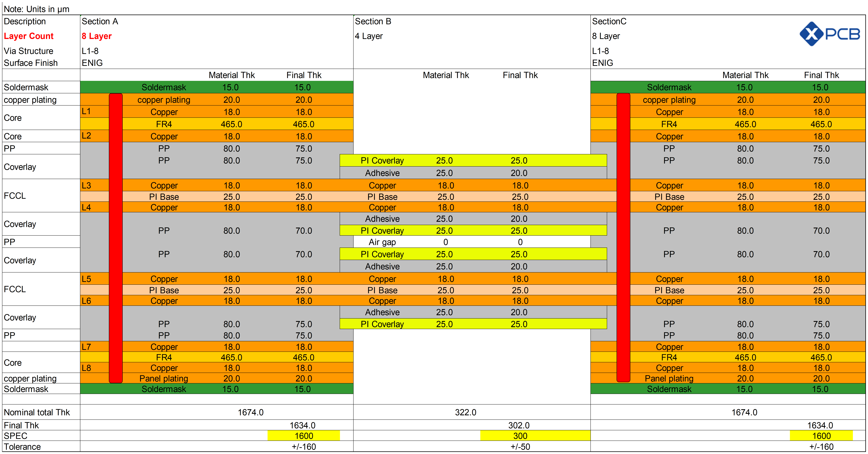
Task: Click the red '8 Layer' value
Action: [x=96, y=36]
